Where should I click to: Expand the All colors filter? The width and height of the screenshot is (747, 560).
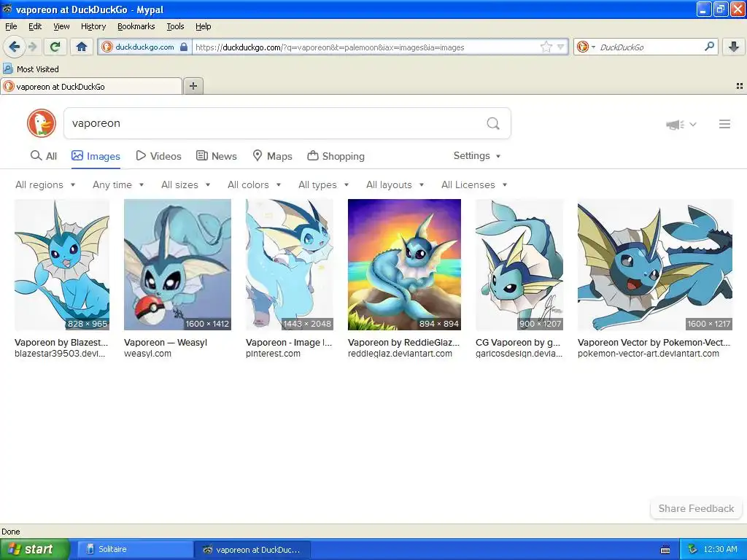pos(254,184)
